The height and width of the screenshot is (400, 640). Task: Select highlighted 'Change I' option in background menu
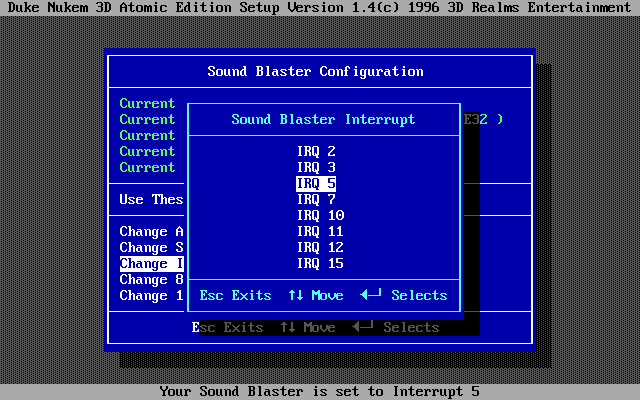click(151, 264)
